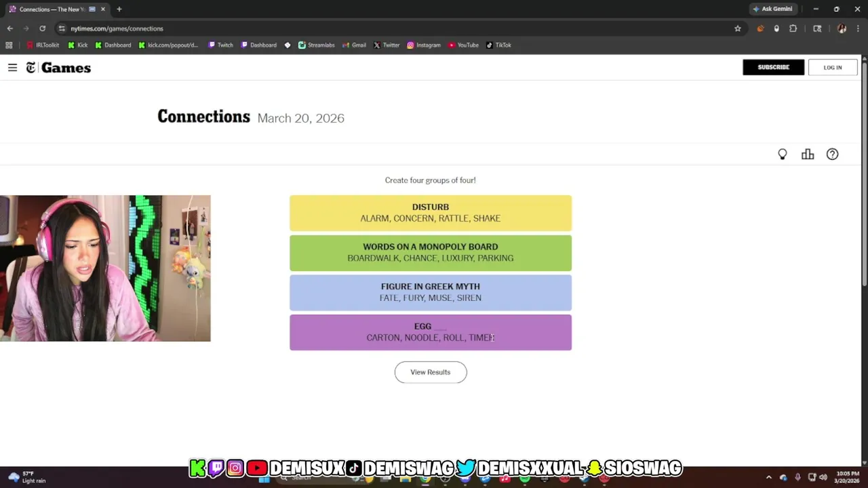
Task: Click the purple EGG ___ category card
Action: [x=431, y=332]
